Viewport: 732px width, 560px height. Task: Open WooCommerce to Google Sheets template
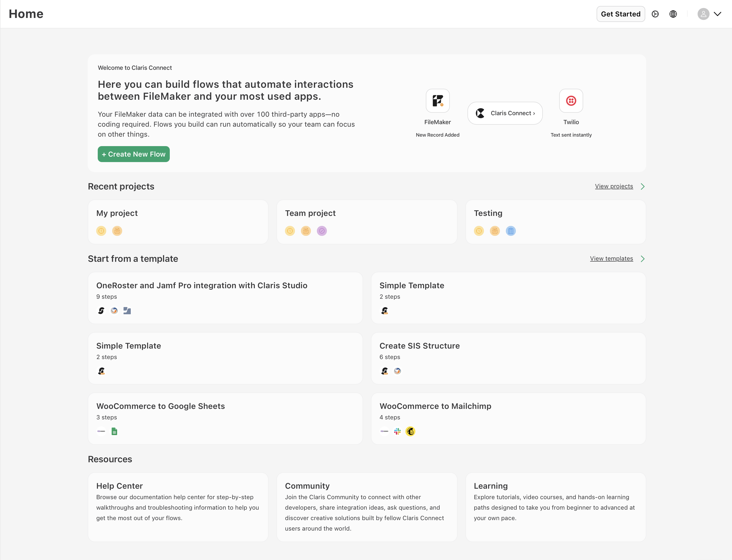[225, 419]
